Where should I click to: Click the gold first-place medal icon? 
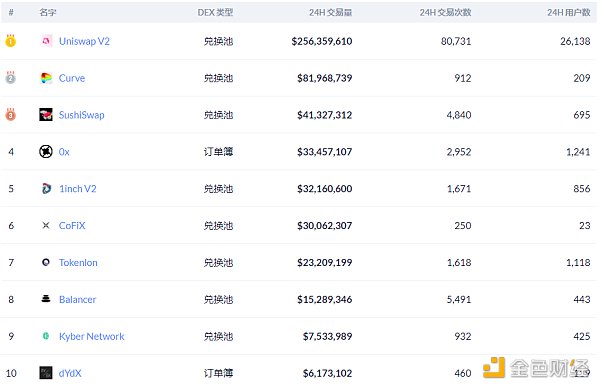(10, 41)
